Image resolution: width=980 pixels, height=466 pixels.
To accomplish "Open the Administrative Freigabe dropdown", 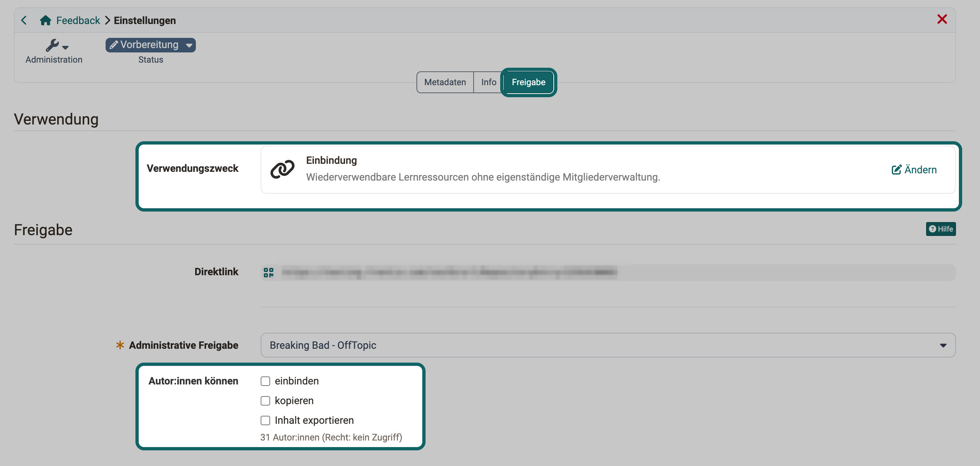I will tap(608, 345).
